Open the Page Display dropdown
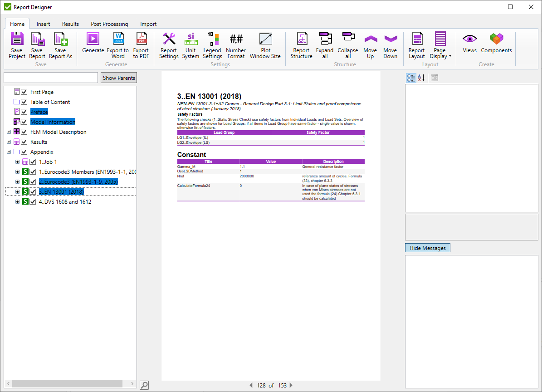Screen dimensions: 542x392 (440, 45)
